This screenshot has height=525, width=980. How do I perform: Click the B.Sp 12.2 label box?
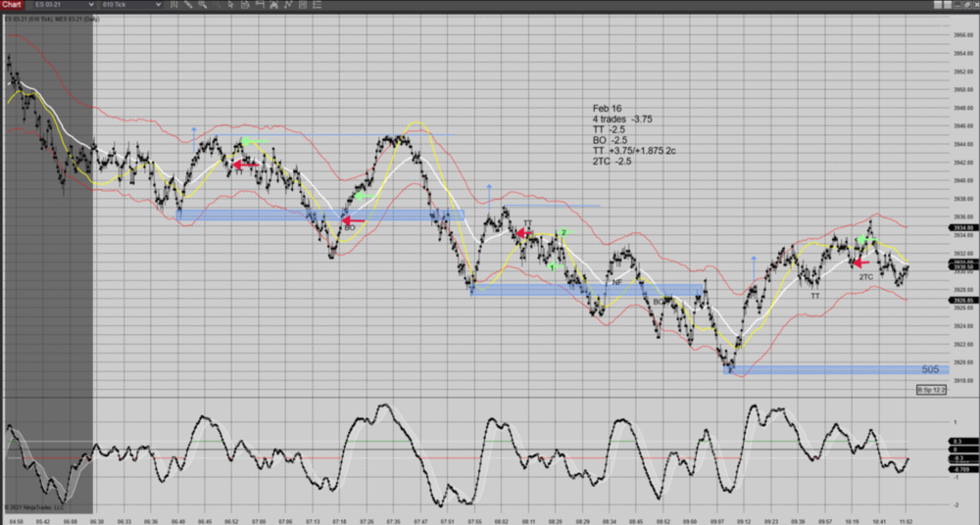click(x=930, y=390)
